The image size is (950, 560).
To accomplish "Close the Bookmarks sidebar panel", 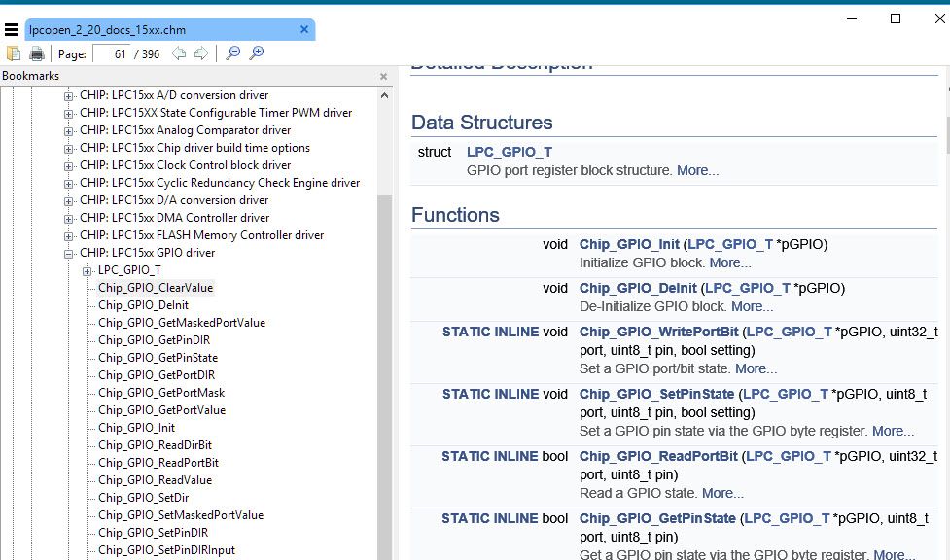I will 383,76.
